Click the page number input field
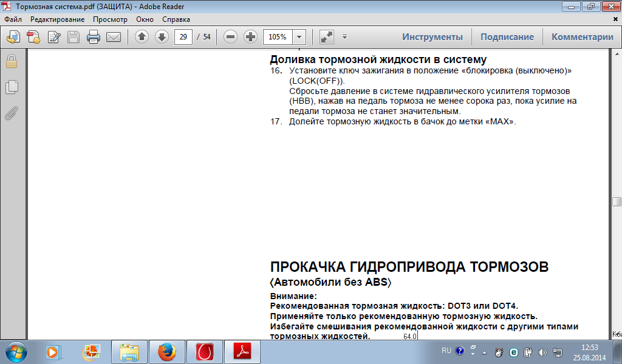This screenshot has width=622, height=364. pos(183,37)
